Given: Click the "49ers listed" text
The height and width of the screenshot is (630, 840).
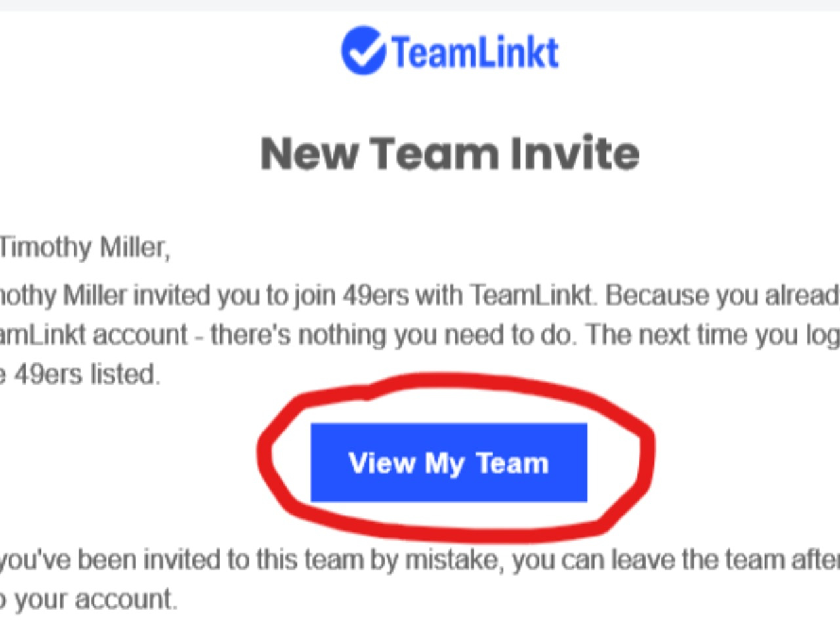Looking at the screenshot, I should tap(87, 375).
